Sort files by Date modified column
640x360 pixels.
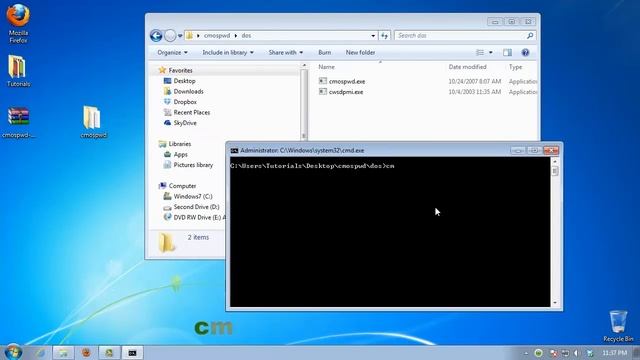click(467, 67)
